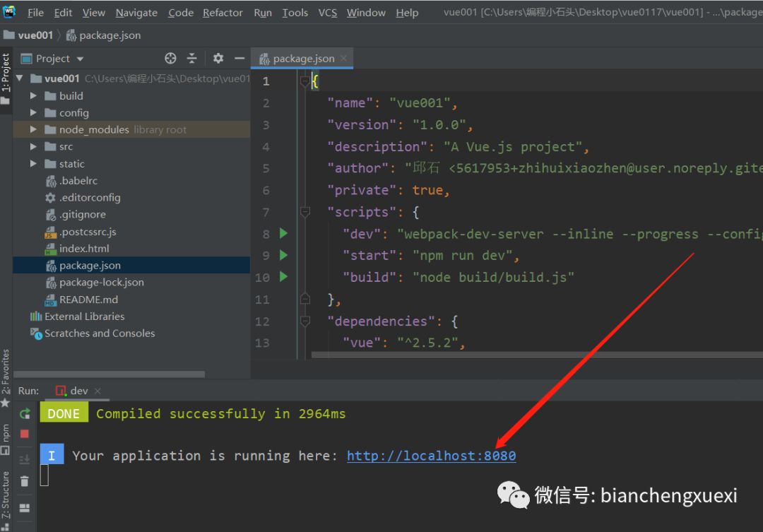Click the editor horizontal scrollbar
The image size is (763, 532).
pos(537,355)
